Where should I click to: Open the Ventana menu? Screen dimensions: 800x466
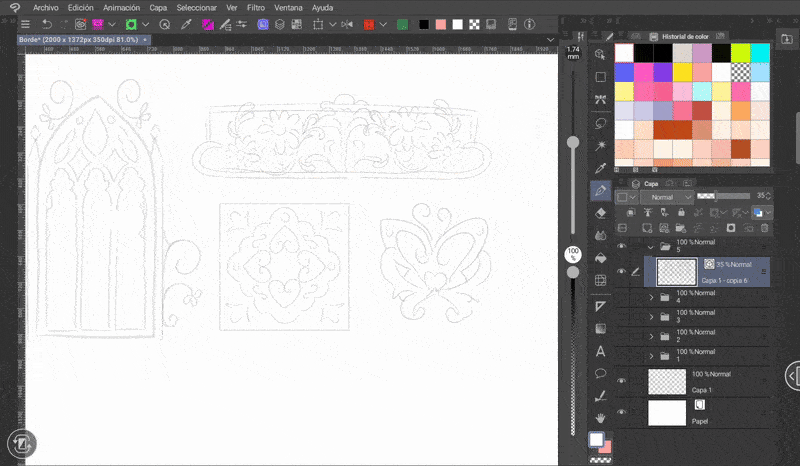pyautogui.click(x=289, y=7)
